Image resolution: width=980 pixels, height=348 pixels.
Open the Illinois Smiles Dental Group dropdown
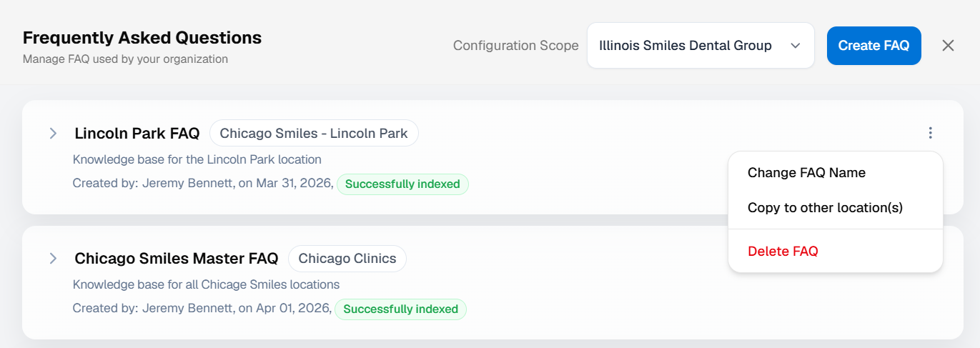coord(700,46)
